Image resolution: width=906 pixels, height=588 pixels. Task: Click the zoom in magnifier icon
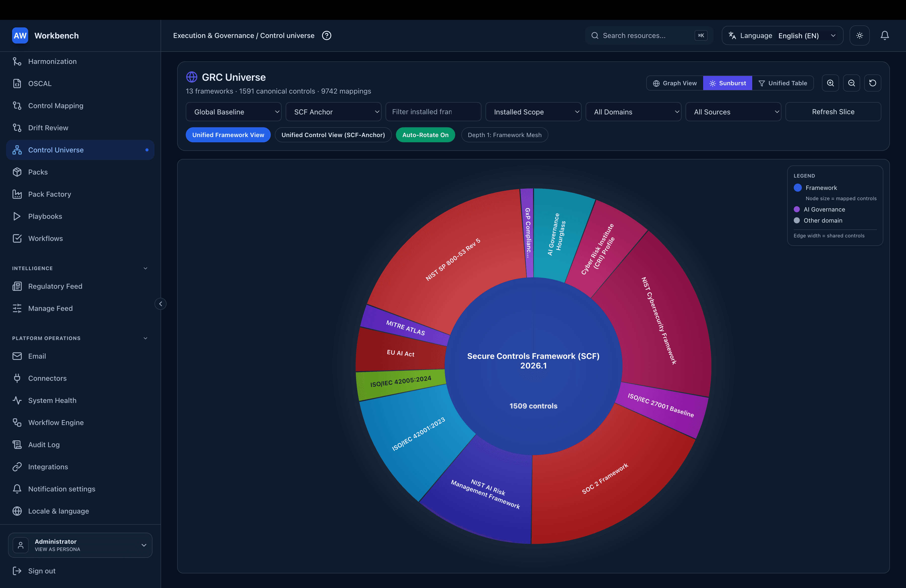pyautogui.click(x=830, y=83)
